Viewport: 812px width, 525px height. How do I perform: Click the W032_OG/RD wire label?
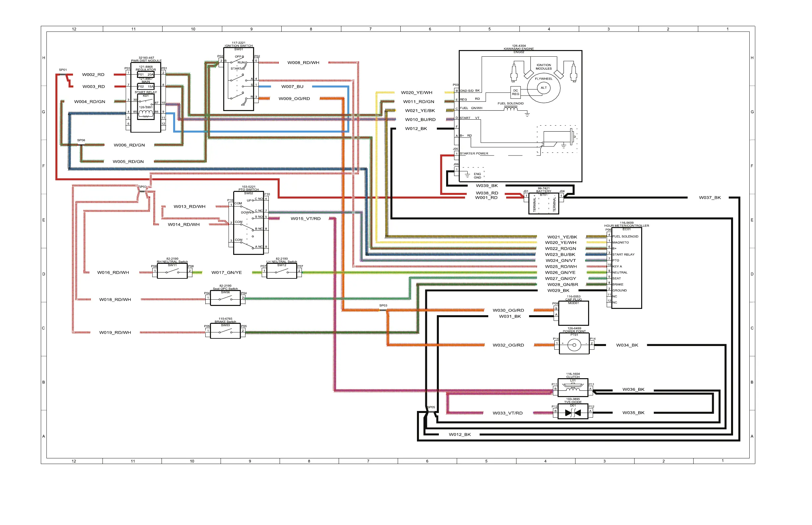(x=508, y=345)
